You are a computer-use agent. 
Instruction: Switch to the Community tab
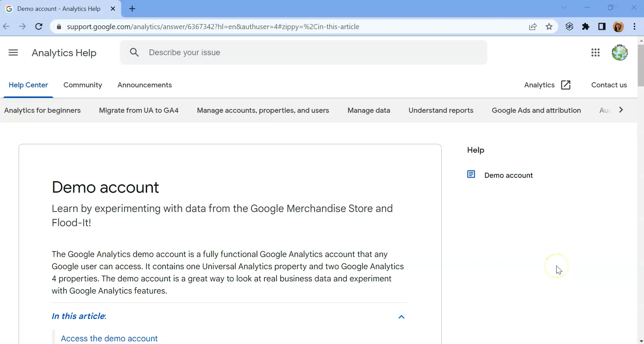tap(82, 85)
